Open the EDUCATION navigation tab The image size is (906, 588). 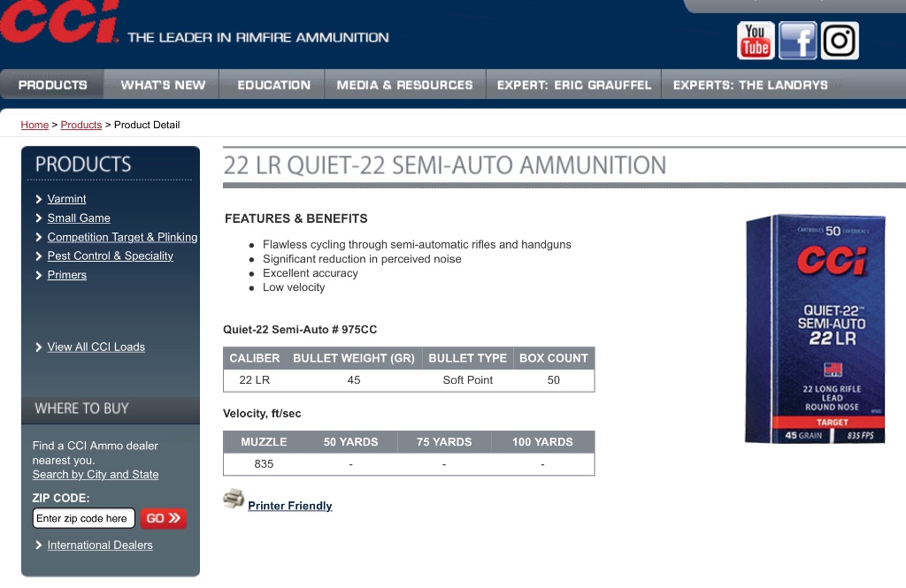tap(274, 85)
